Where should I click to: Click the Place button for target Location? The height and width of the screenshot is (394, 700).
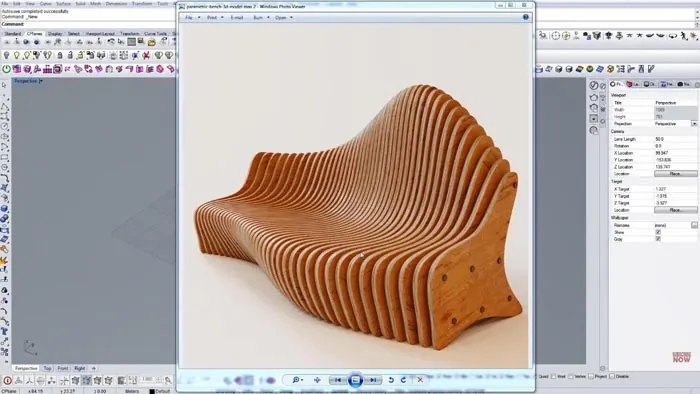coord(675,210)
